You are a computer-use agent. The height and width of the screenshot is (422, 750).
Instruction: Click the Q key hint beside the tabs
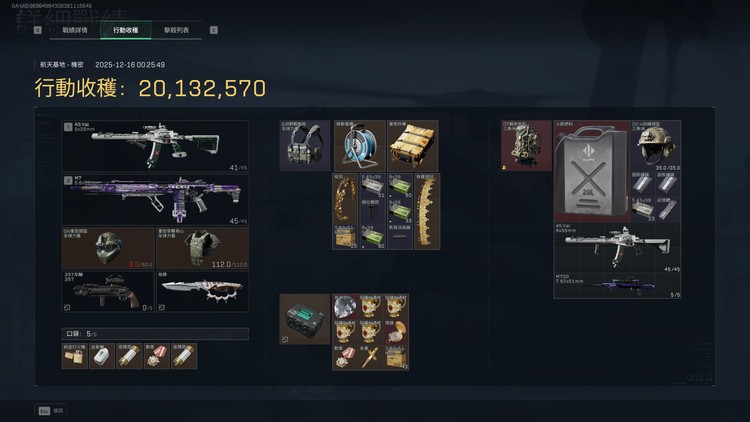coord(38,30)
